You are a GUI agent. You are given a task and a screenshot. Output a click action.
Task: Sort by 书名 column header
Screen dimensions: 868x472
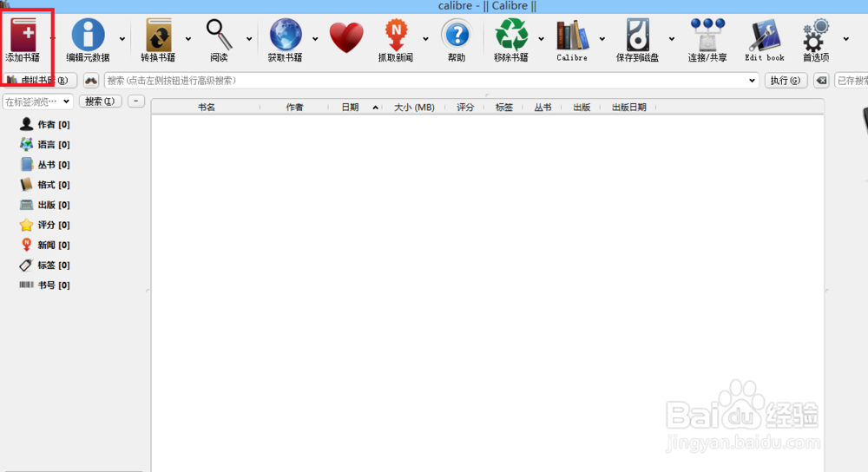click(x=206, y=108)
